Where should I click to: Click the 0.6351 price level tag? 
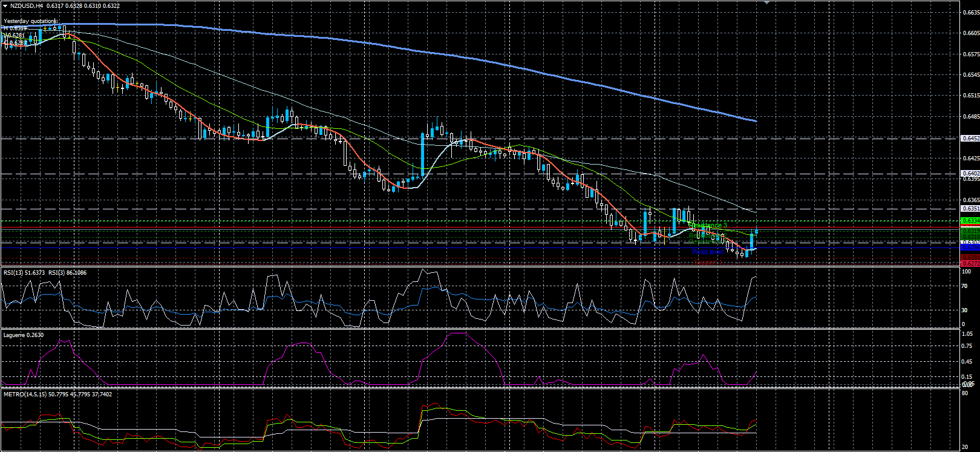point(970,209)
